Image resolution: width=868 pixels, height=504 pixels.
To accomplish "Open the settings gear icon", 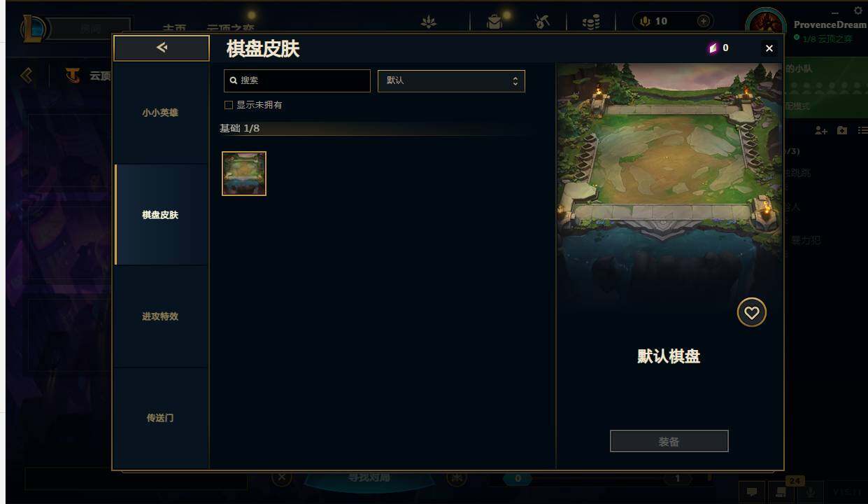I will point(858,10).
